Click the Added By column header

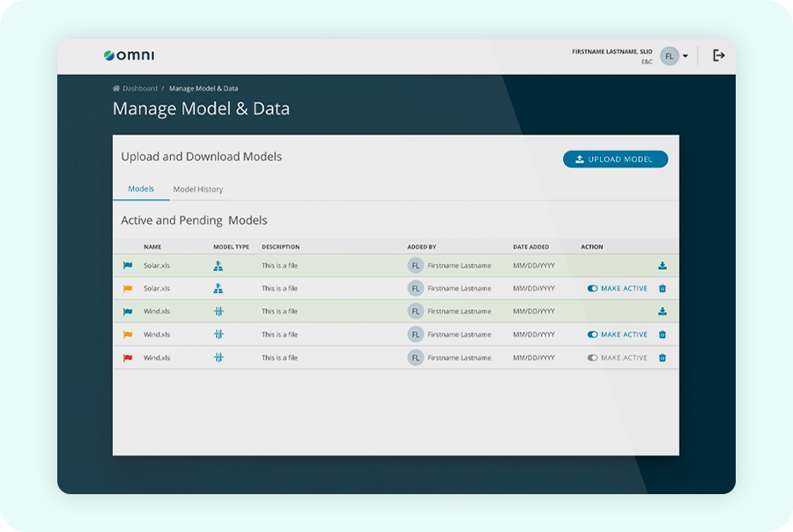422,247
